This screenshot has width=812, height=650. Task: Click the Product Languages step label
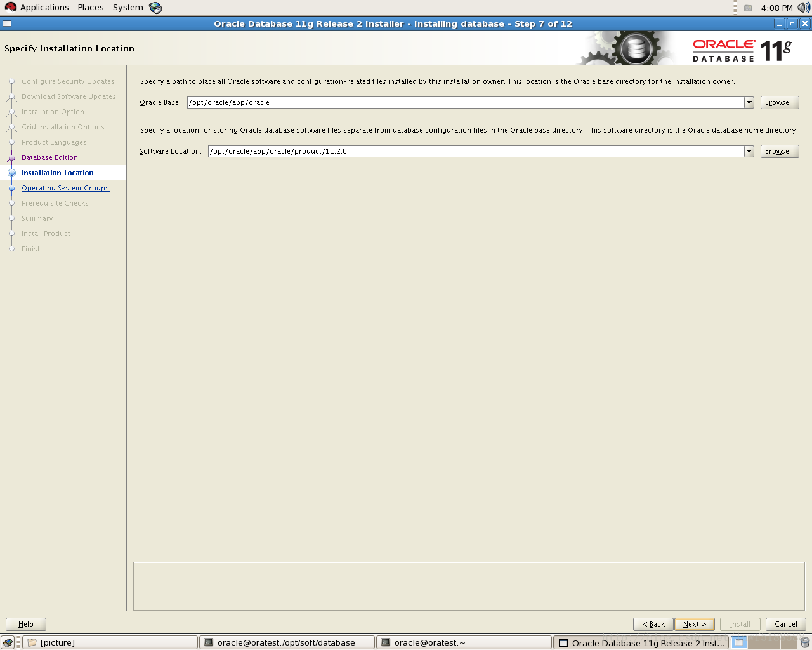coord(54,142)
